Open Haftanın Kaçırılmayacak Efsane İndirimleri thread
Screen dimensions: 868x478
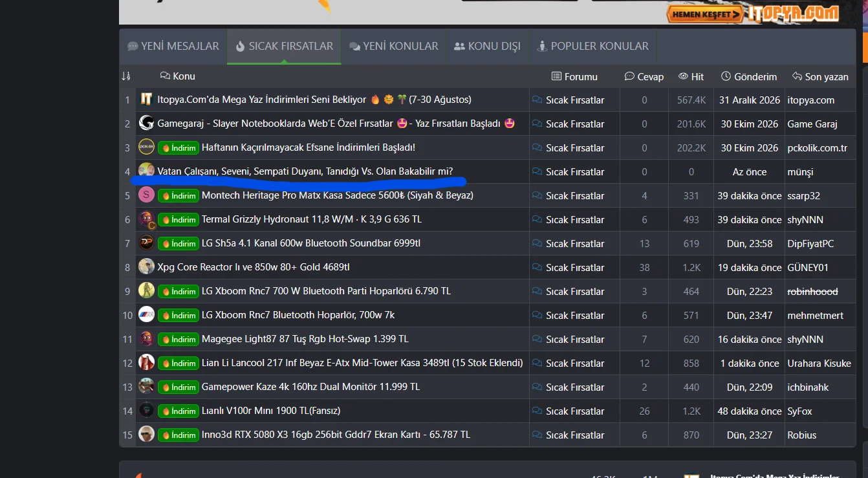click(x=309, y=147)
